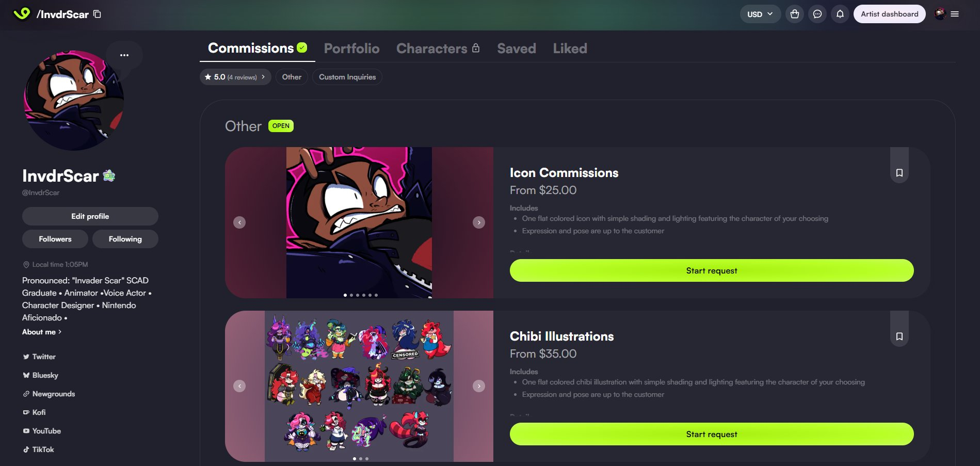This screenshot has width=980, height=466.
Task: Show next image in Icon Commissions carousel
Action: [479, 222]
